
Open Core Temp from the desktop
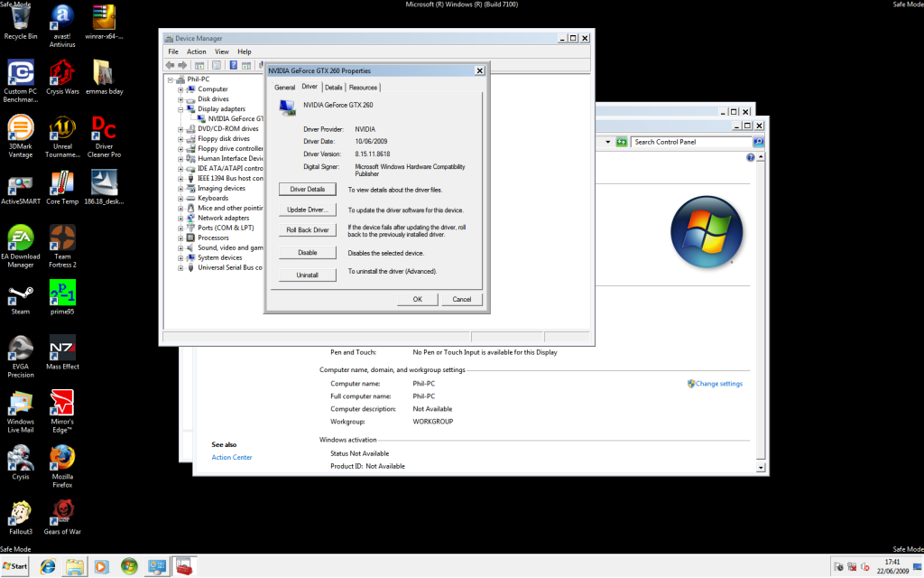pos(61,181)
